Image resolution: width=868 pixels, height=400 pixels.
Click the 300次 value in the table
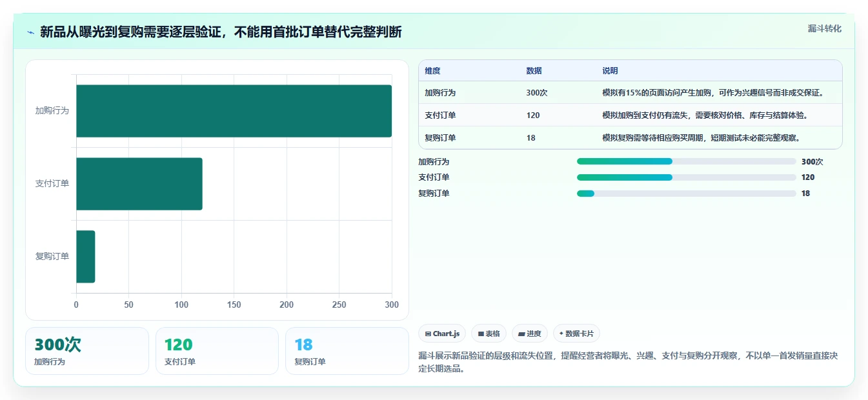click(x=537, y=93)
